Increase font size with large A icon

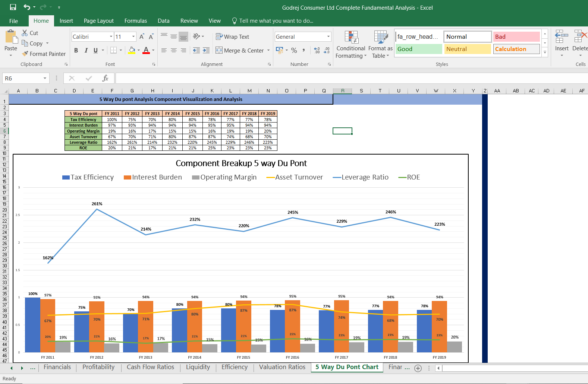142,37
